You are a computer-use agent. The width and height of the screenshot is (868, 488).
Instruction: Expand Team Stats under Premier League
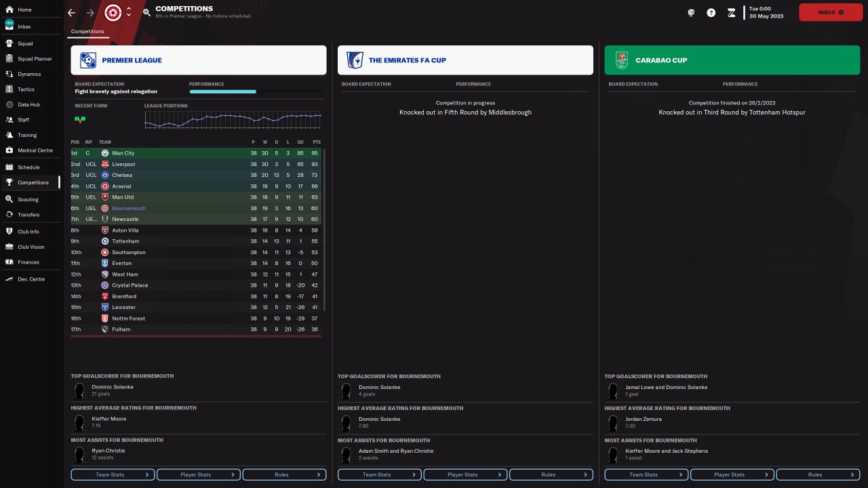113,474
